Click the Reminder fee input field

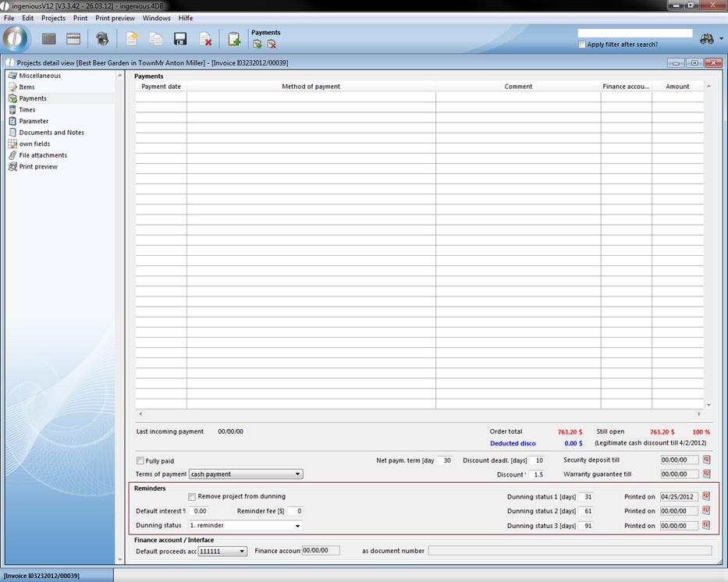(295, 511)
